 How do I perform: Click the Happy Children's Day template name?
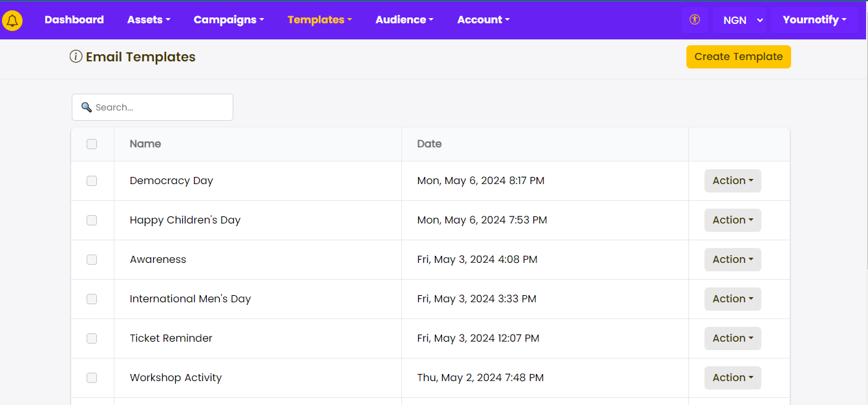[x=185, y=220]
